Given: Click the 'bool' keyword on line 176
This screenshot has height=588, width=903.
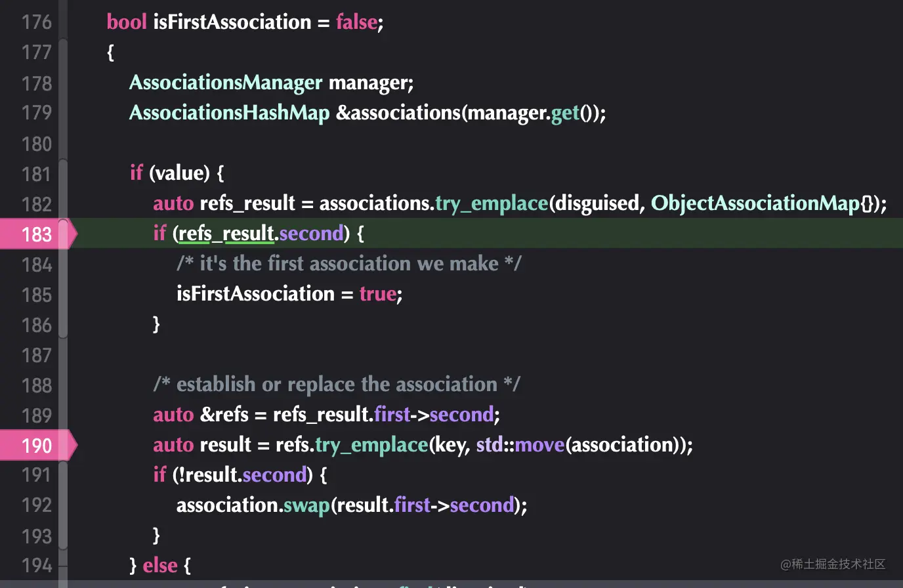Looking at the screenshot, I should 127,22.
